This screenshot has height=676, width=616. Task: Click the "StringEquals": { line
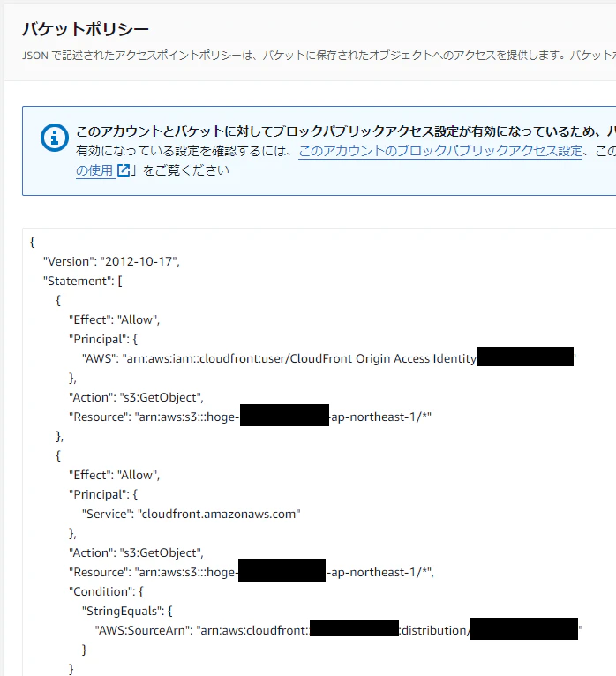tap(127, 611)
